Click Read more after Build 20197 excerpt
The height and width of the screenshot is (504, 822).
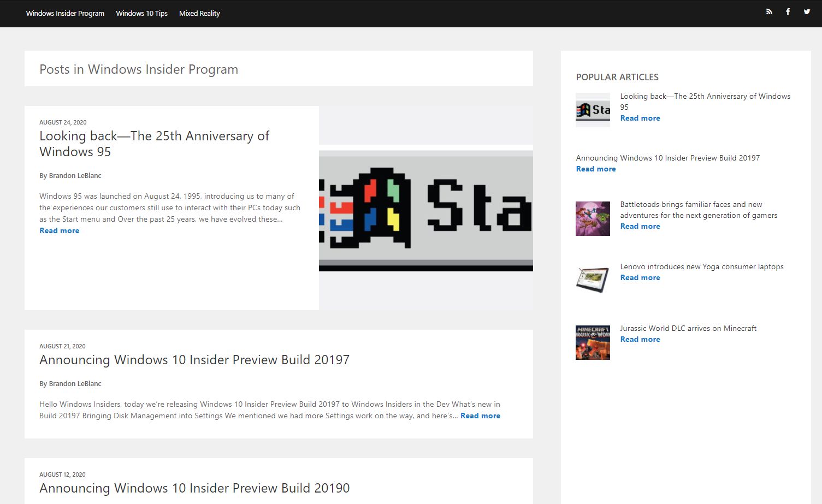(480, 416)
